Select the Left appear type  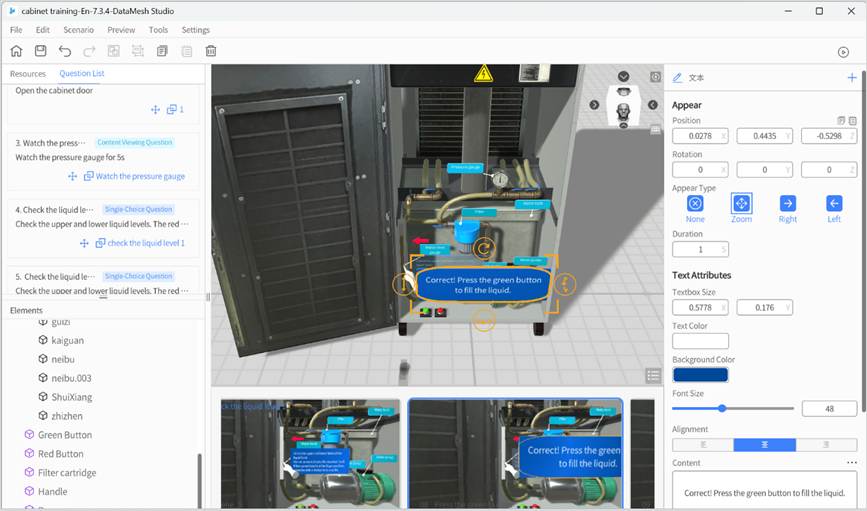point(834,203)
